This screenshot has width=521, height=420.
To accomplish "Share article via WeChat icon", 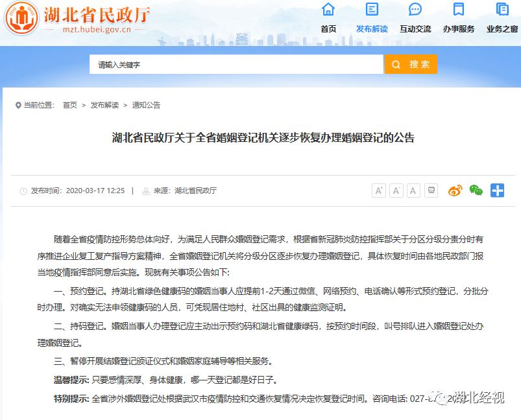I will pyautogui.click(x=476, y=191).
